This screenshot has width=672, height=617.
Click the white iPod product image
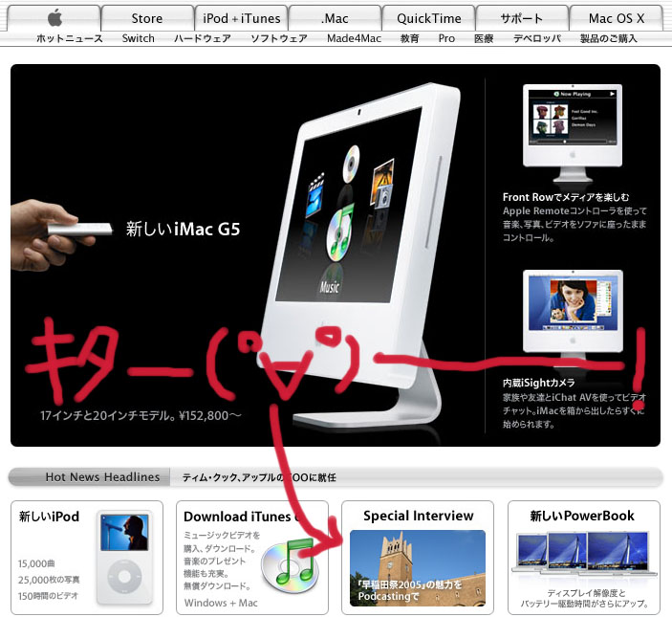pyautogui.click(x=124, y=558)
